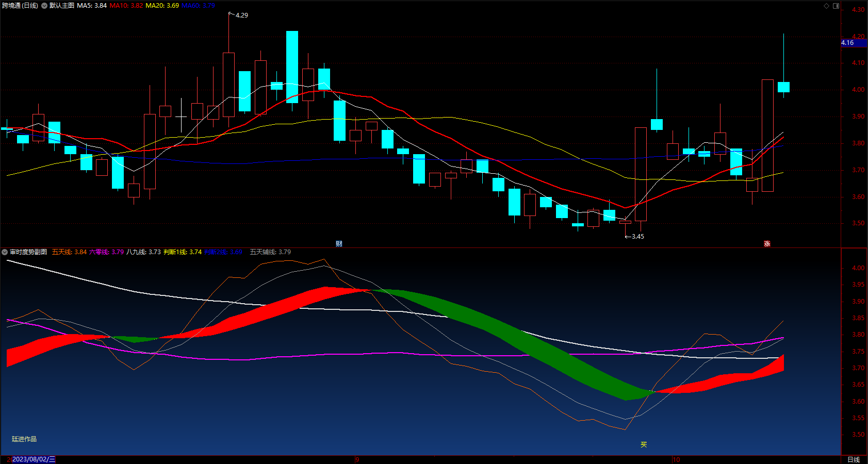Click the 八九线: 3.73 indicator value
Image resolution: width=868 pixels, height=464 pixels.
click(x=143, y=252)
